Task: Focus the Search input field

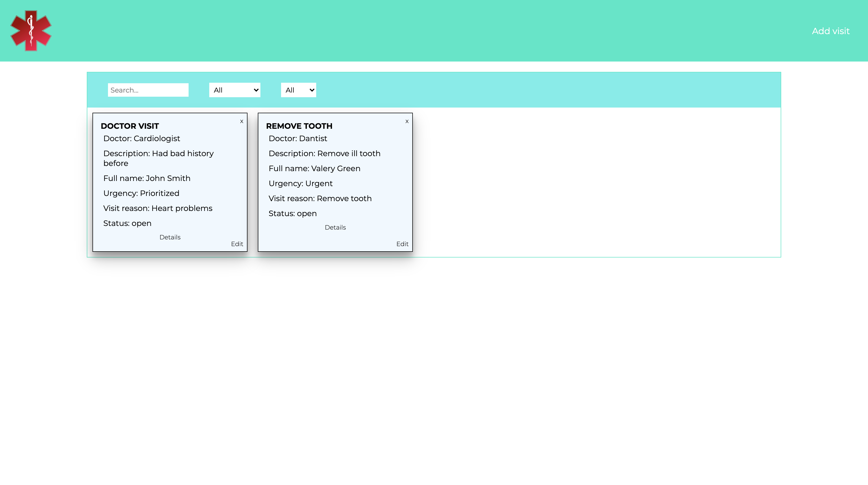Action: [148, 90]
